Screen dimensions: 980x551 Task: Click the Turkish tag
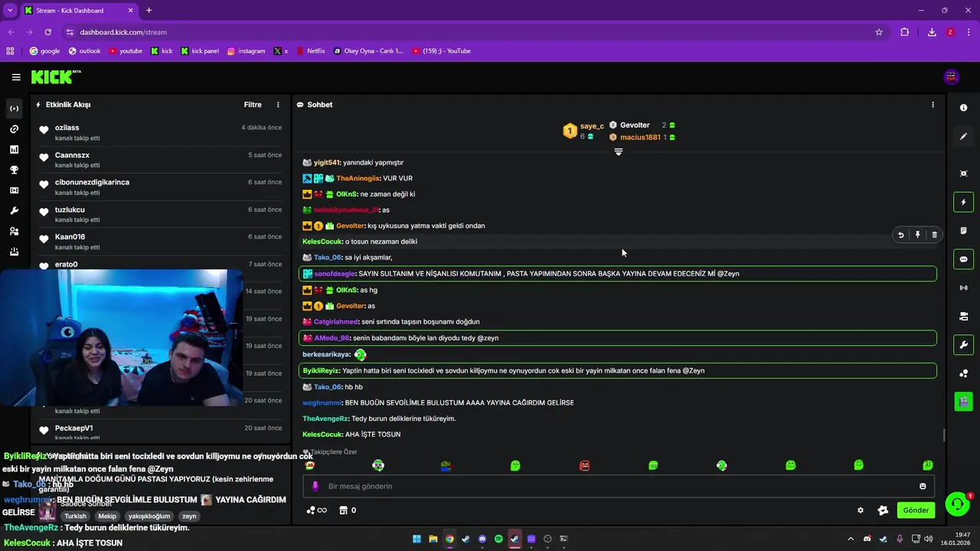pyautogui.click(x=75, y=517)
